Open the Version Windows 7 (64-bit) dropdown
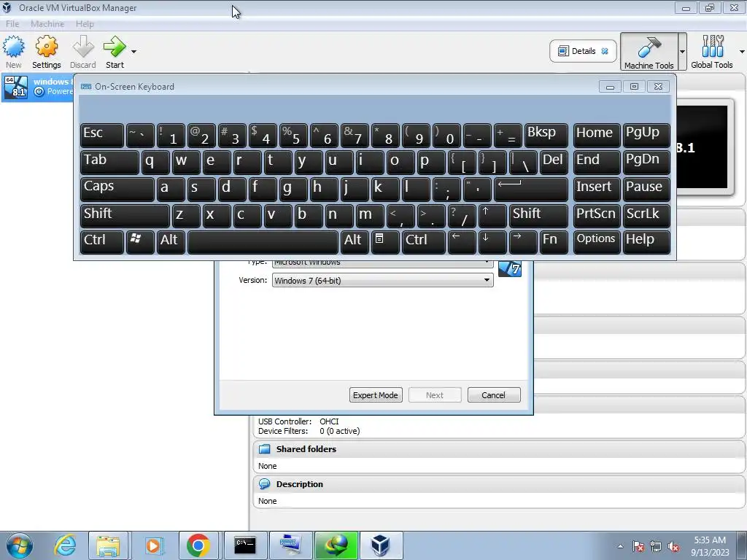 [382, 281]
